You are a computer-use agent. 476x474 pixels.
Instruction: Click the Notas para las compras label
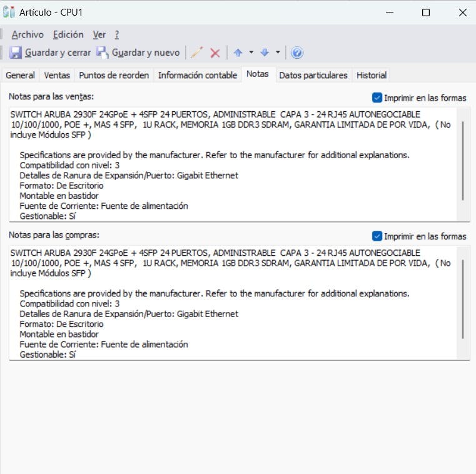54,235
